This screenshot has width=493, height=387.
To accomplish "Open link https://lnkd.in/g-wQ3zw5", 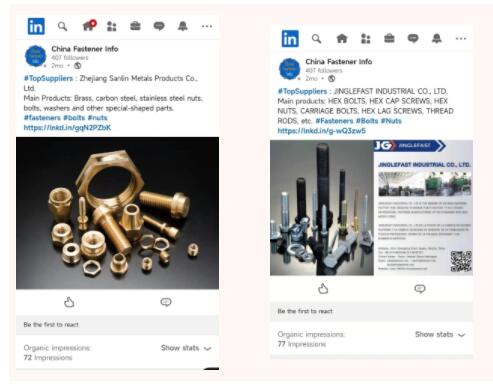I will (x=322, y=131).
